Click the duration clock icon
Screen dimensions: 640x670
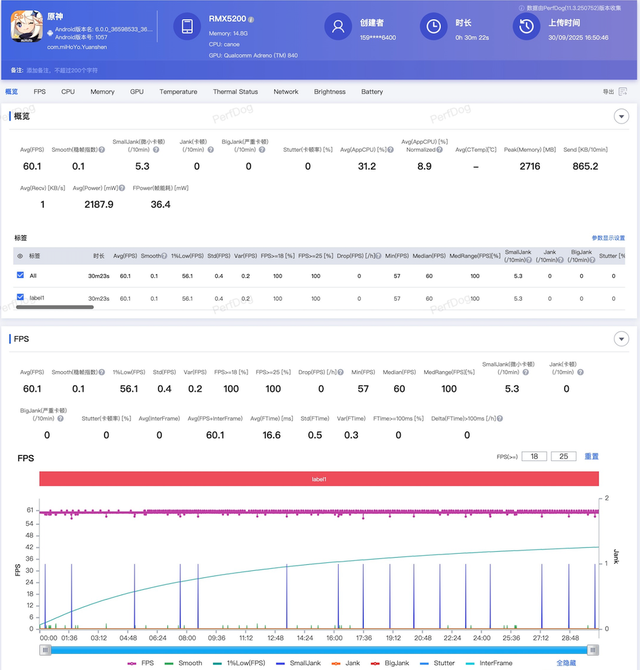pos(432,27)
